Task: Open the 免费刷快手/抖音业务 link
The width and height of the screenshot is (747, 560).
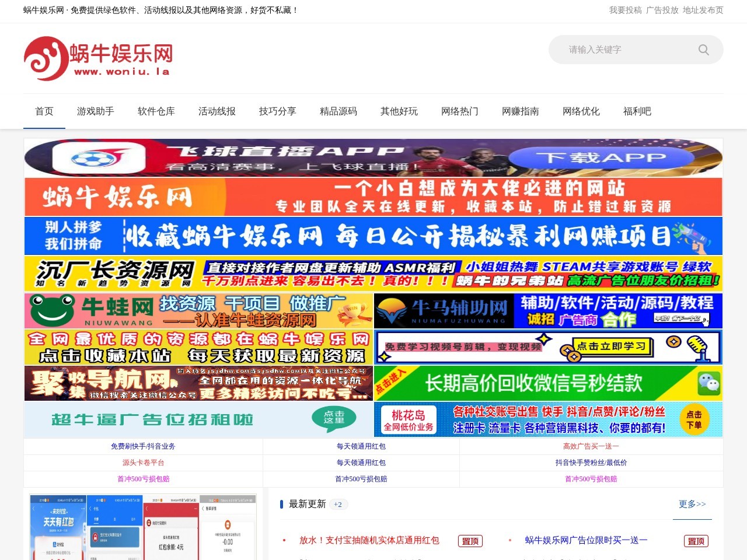Action: pyautogui.click(x=143, y=446)
